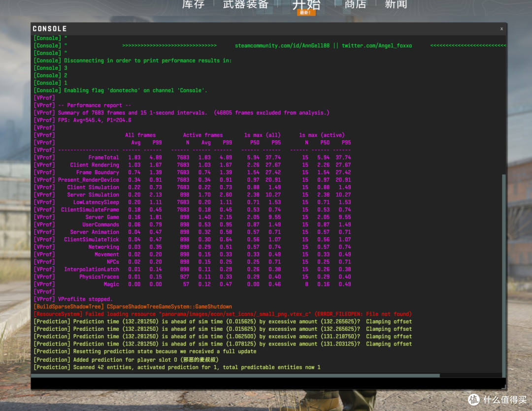Click the UserCommands row label
This screenshot has height=411, width=532.
tap(101, 225)
